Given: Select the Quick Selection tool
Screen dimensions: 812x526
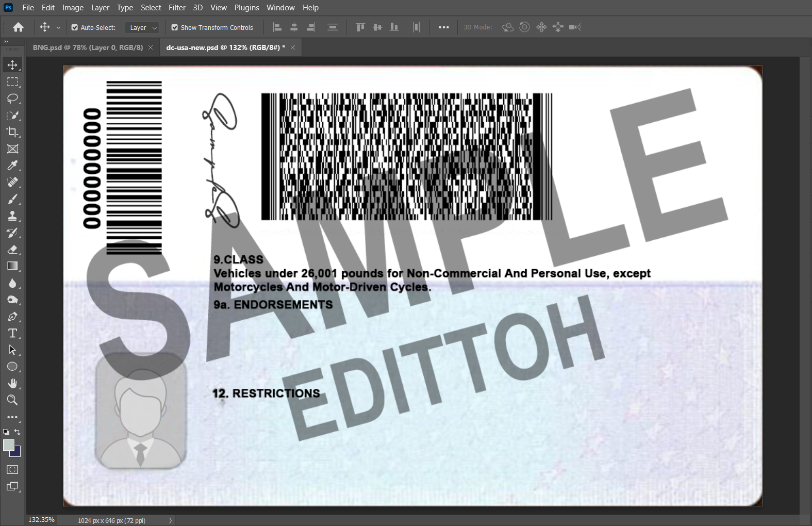Looking at the screenshot, I should click(x=12, y=116).
